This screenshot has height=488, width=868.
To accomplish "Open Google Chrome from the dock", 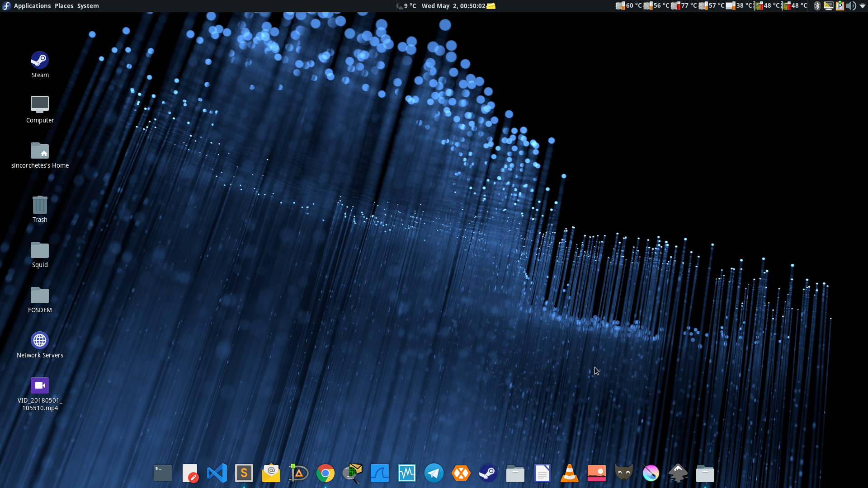I will pos(325,473).
